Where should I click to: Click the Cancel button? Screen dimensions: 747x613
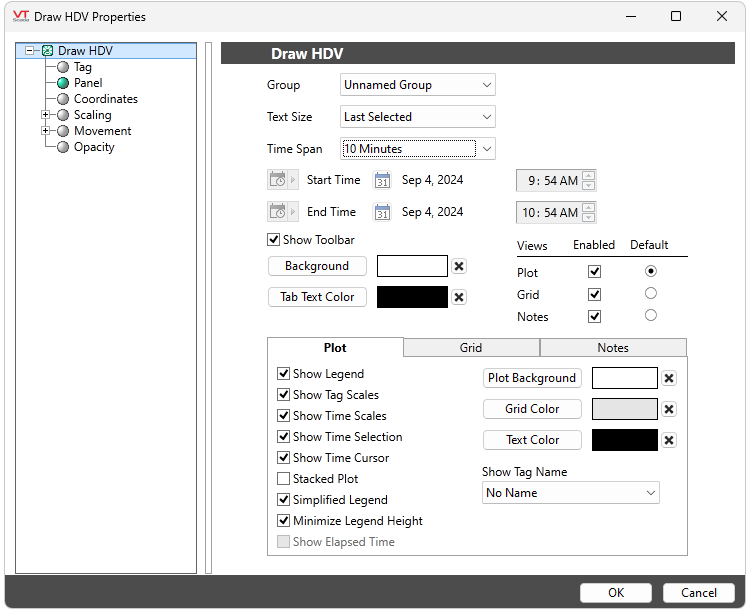coord(698,593)
